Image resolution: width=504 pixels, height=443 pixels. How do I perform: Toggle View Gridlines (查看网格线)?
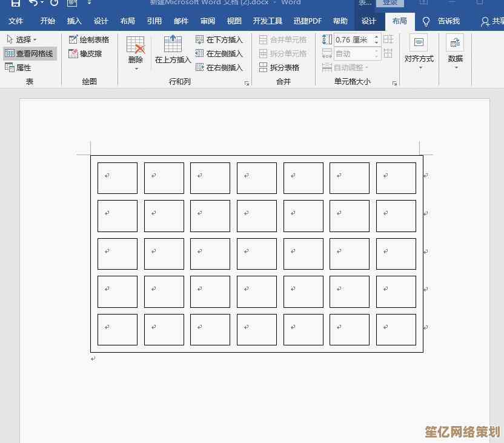29,53
